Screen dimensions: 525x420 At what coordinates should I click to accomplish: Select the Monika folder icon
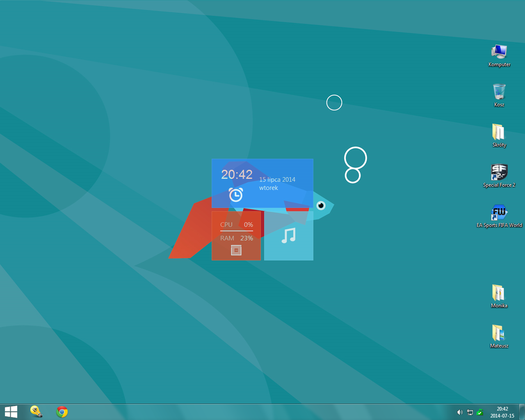tap(499, 296)
